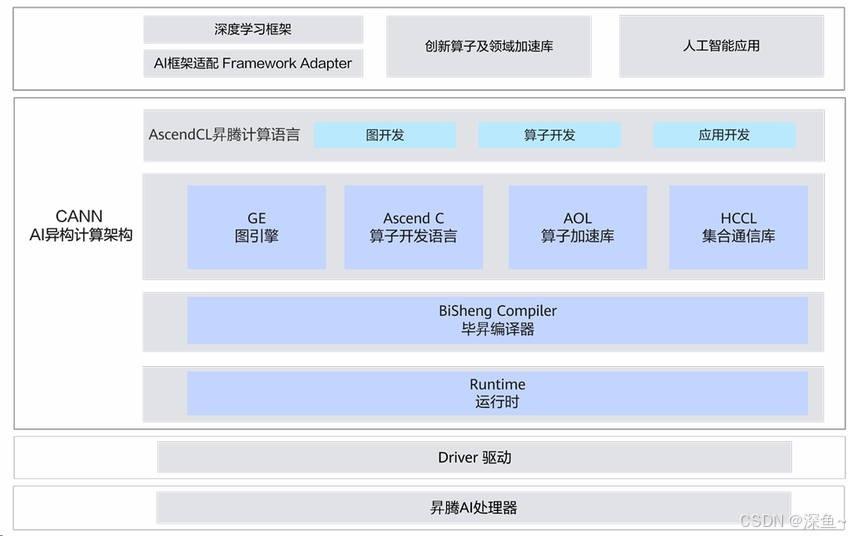This screenshot has height=536, width=850.
Task: Select the 图开发 light blue box
Action: click(385, 135)
